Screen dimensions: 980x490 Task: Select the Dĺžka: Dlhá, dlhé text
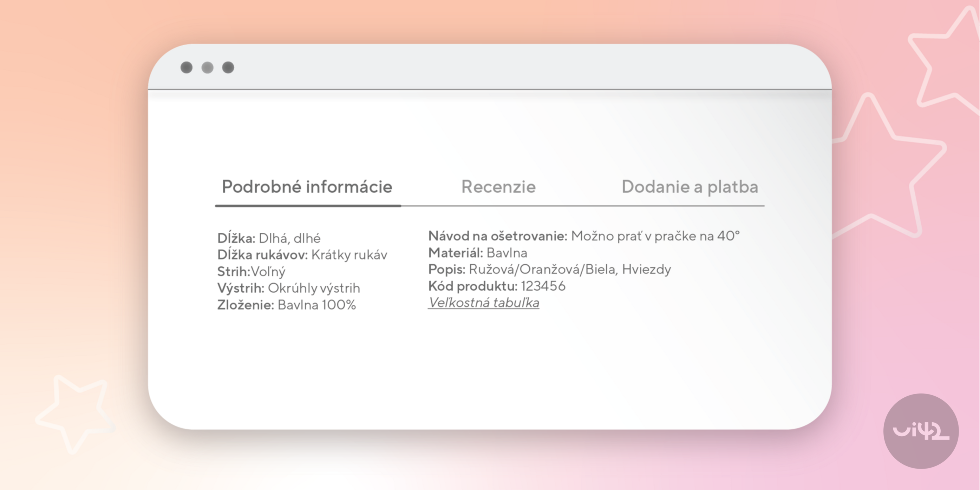coord(269,238)
